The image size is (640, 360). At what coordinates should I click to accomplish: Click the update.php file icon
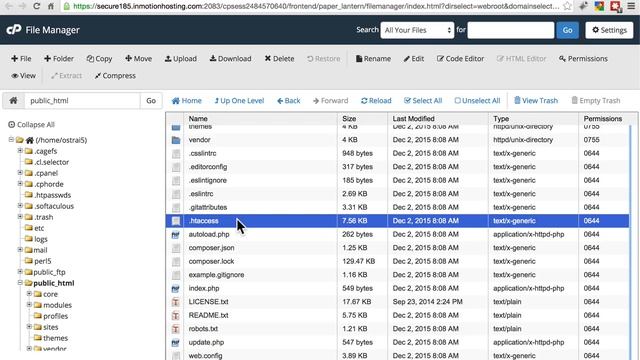click(x=176, y=342)
